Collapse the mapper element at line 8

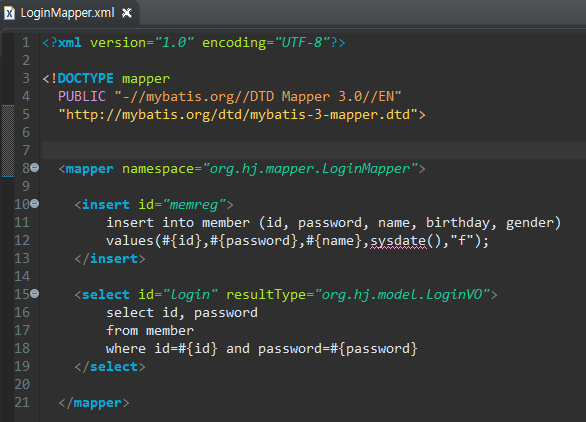click(34, 167)
